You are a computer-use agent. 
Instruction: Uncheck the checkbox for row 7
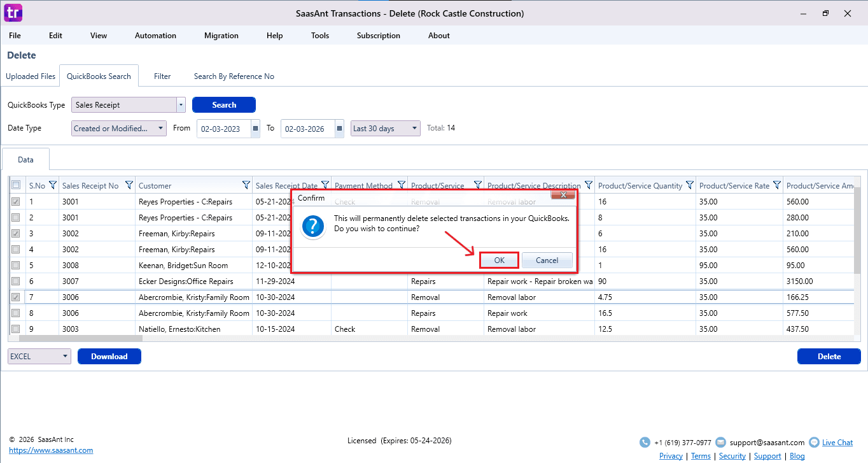click(16, 297)
